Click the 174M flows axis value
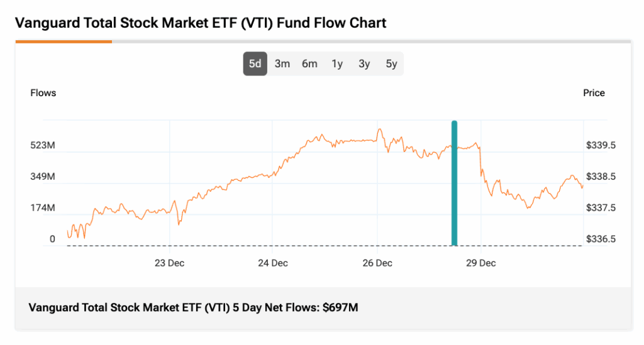 [x=43, y=207]
